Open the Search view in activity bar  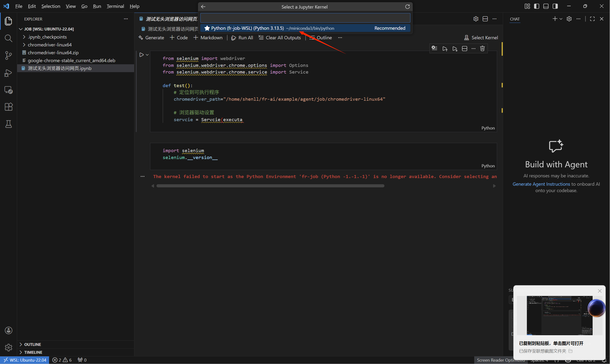[8, 38]
